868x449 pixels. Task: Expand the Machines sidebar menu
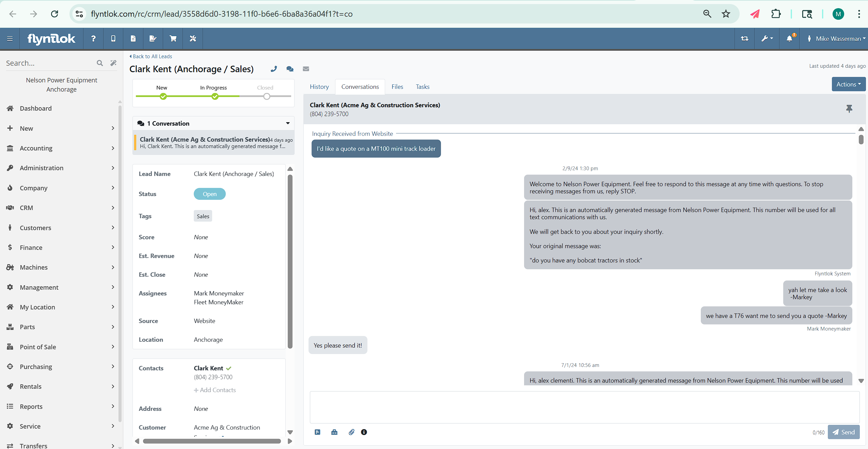pos(61,267)
